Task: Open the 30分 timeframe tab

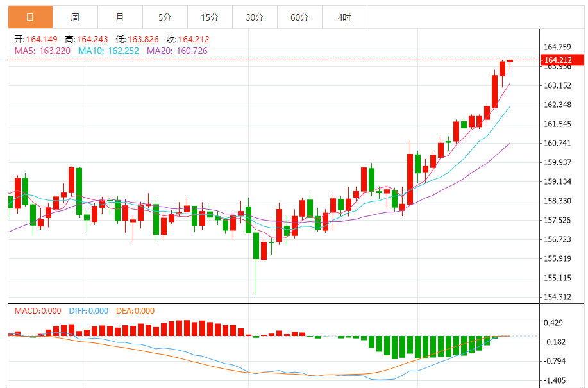Action: [255, 17]
